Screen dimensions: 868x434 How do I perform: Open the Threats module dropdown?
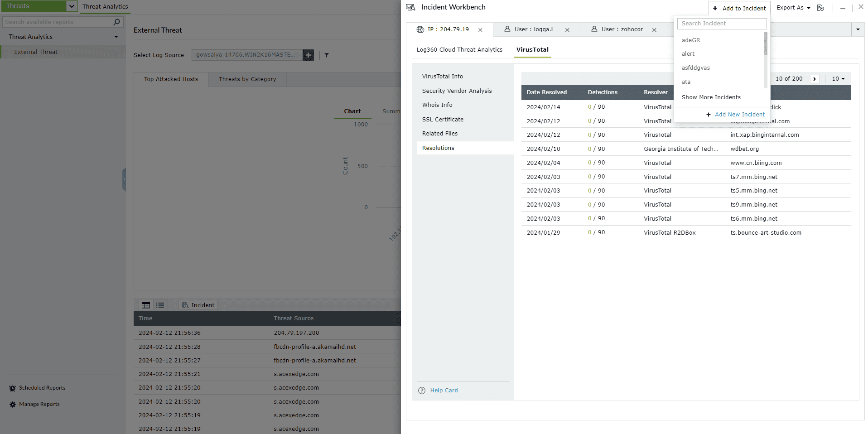tap(72, 6)
